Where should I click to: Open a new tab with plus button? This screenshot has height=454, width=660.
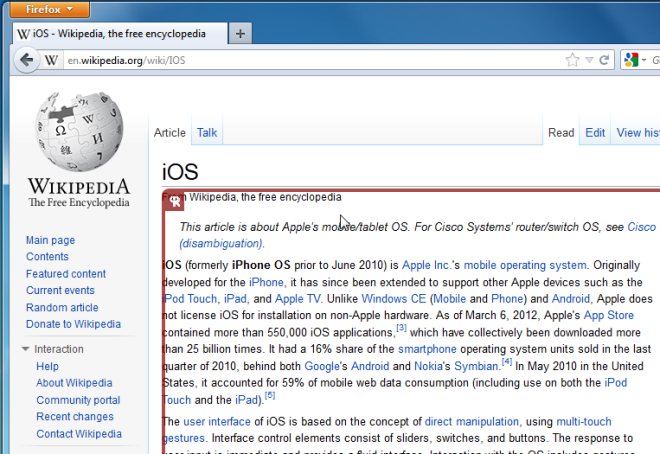(x=240, y=34)
